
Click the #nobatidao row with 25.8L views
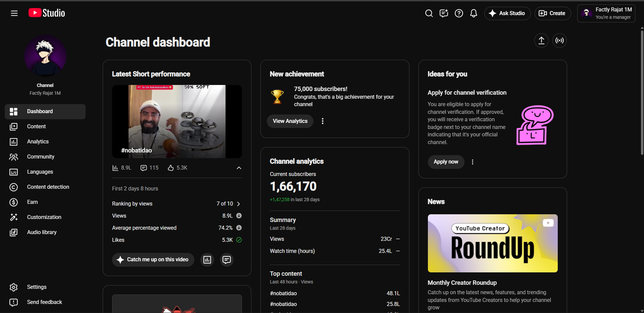(335, 305)
